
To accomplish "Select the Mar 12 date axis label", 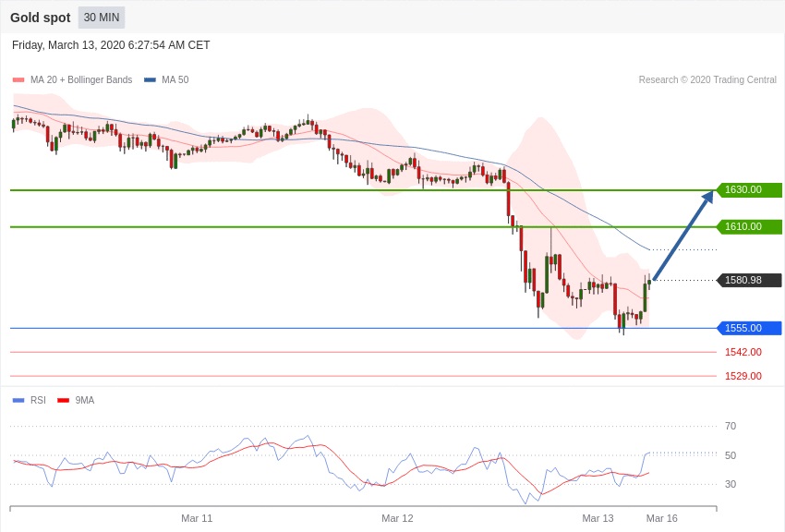I will point(397,518).
